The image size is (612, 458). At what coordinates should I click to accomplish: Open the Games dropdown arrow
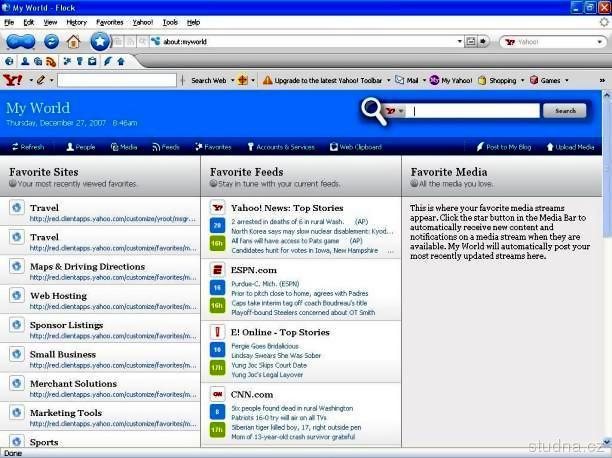point(566,80)
